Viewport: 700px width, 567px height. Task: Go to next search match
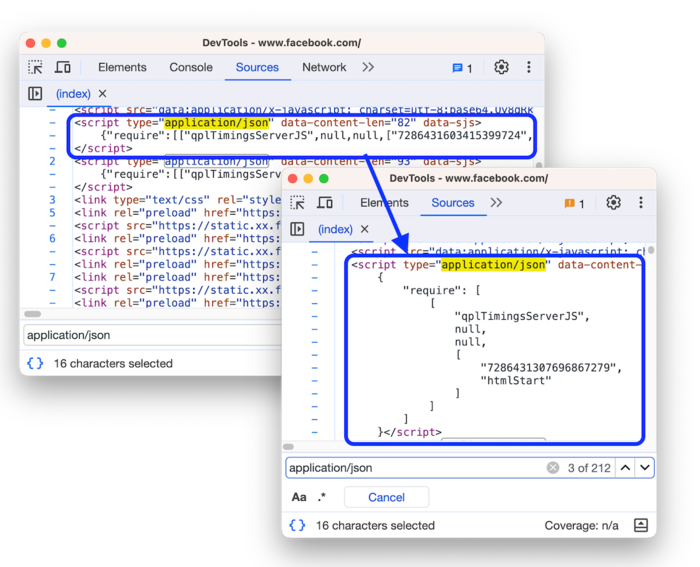645,467
